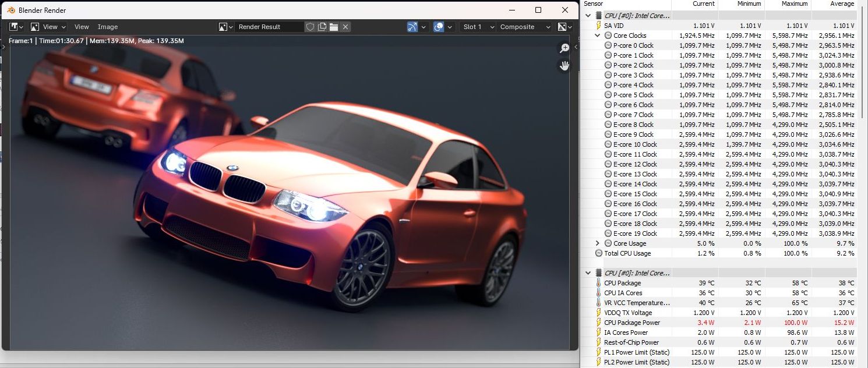This screenshot has height=368, width=868.
Task: Click the Rest-of-Chip Power bolt icon
Action: click(x=598, y=342)
